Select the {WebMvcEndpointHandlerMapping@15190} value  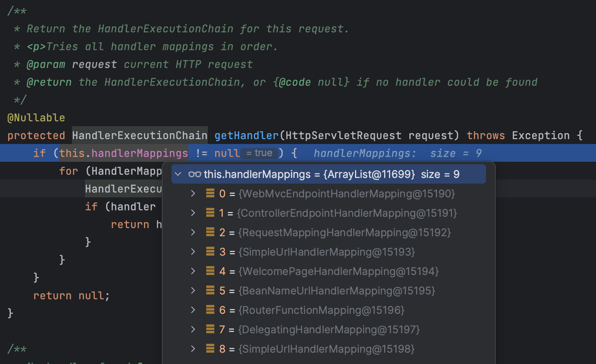(347, 194)
